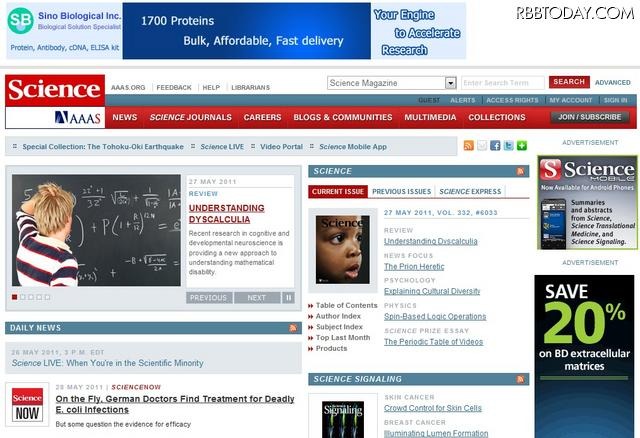
Task: Open the Top Last Month link
Action: pos(343,337)
